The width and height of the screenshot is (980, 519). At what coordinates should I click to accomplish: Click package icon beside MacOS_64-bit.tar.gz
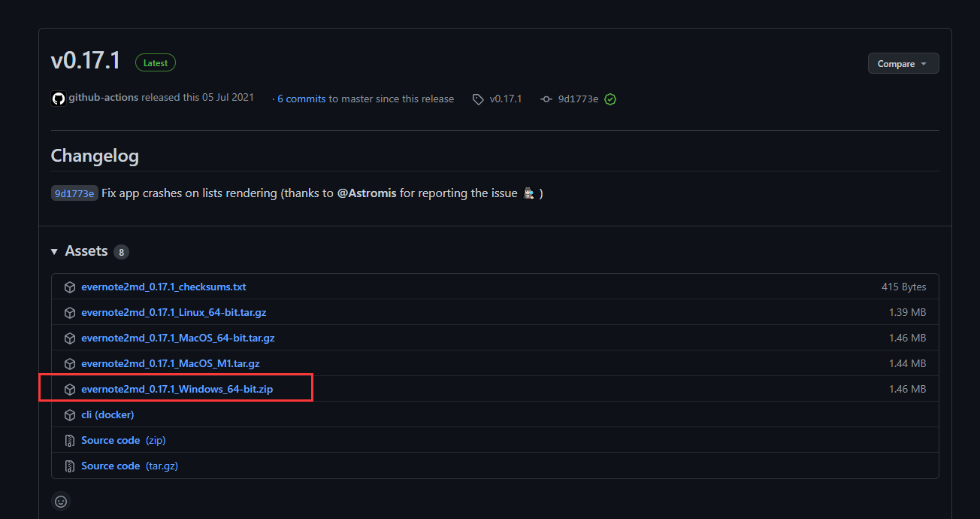point(70,338)
